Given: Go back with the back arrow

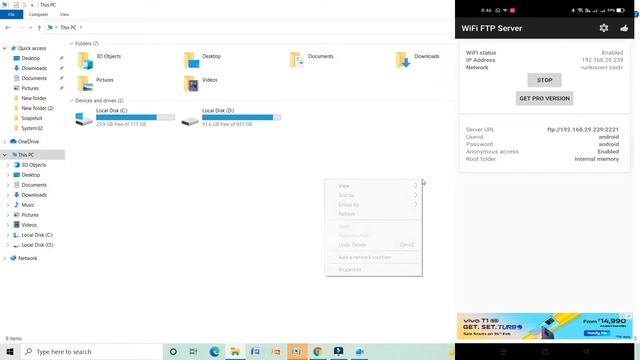Looking at the screenshot, I should pos(8,27).
